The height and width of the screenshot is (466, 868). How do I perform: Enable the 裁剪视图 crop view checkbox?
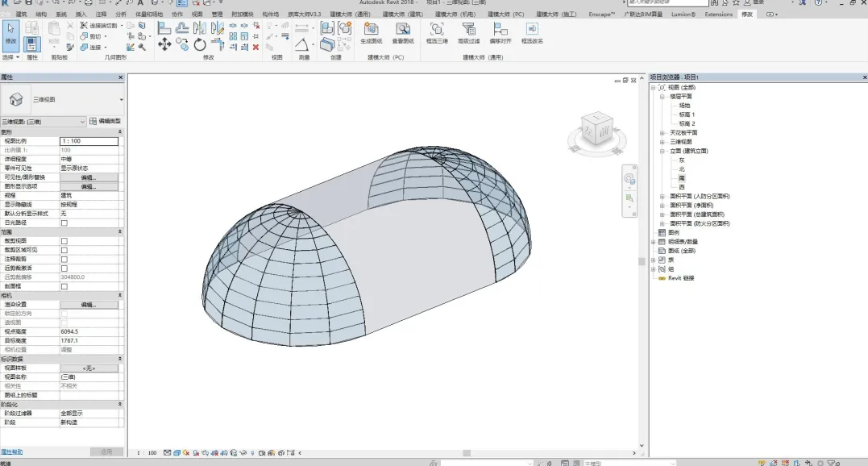(x=64, y=241)
